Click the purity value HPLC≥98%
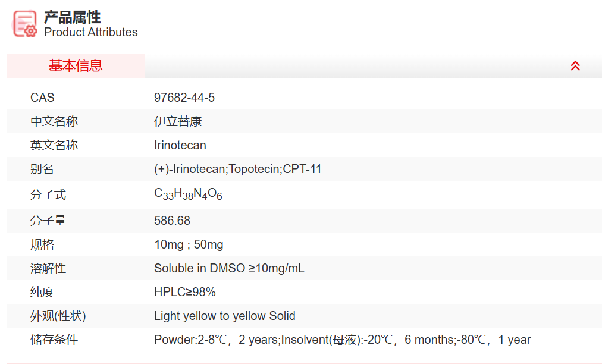This screenshot has width=602, height=364. (x=185, y=292)
